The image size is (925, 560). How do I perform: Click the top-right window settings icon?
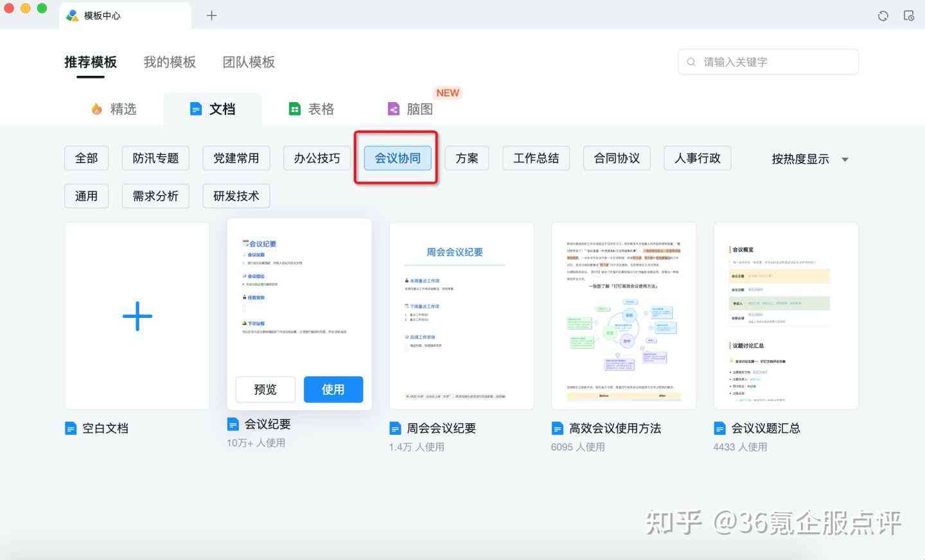coord(908,15)
